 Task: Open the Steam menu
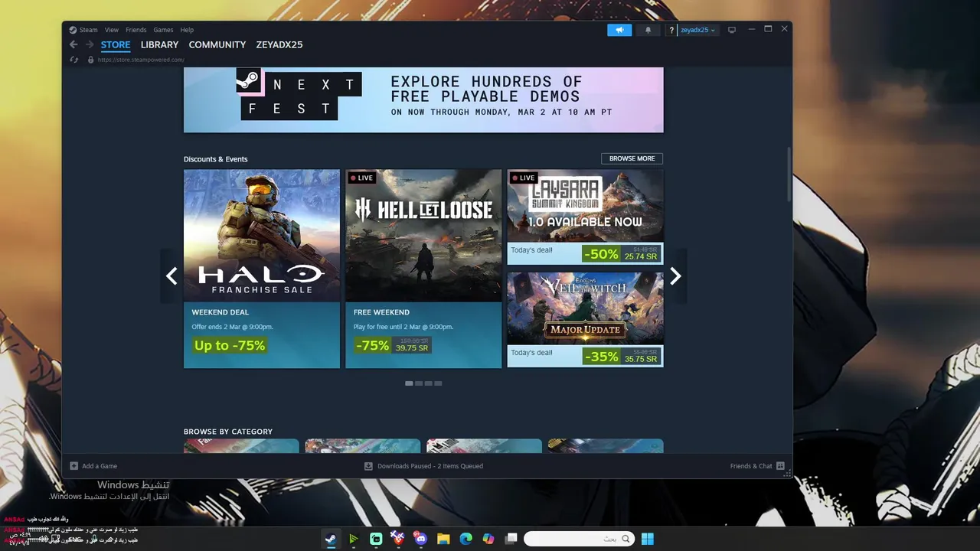pyautogui.click(x=89, y=30)
